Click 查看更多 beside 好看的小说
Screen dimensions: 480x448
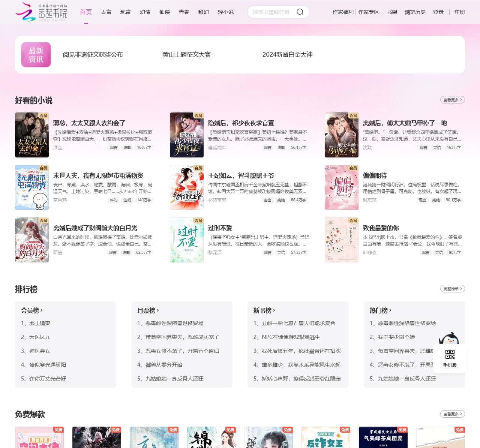[452, 100]
